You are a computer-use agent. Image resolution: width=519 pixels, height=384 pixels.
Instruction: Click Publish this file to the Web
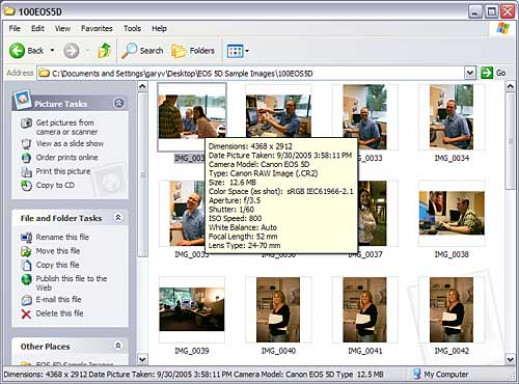coord(71,283)
